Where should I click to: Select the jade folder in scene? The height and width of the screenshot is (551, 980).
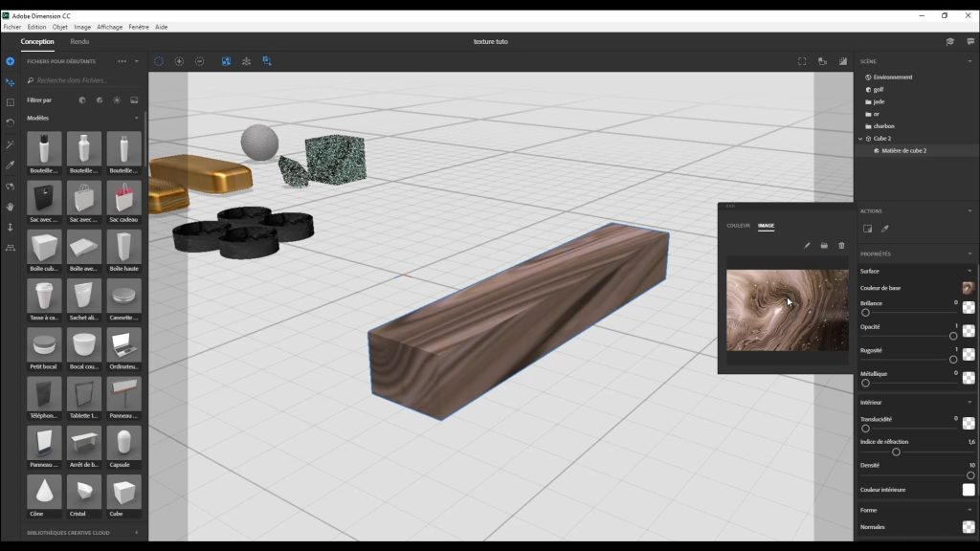click(879, 101)
